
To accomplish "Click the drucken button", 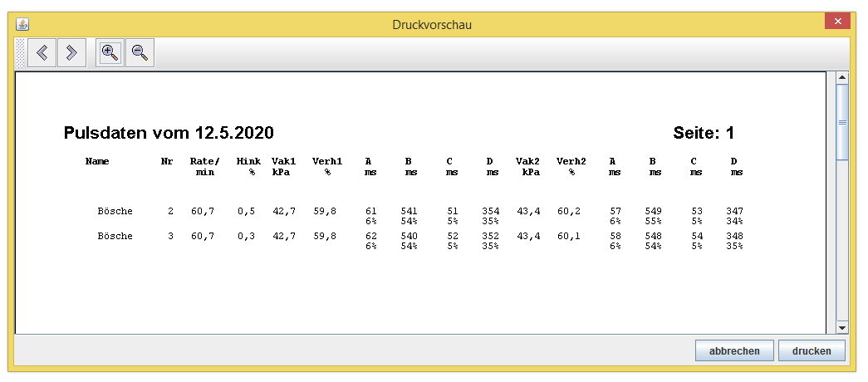I will [812, 351].
